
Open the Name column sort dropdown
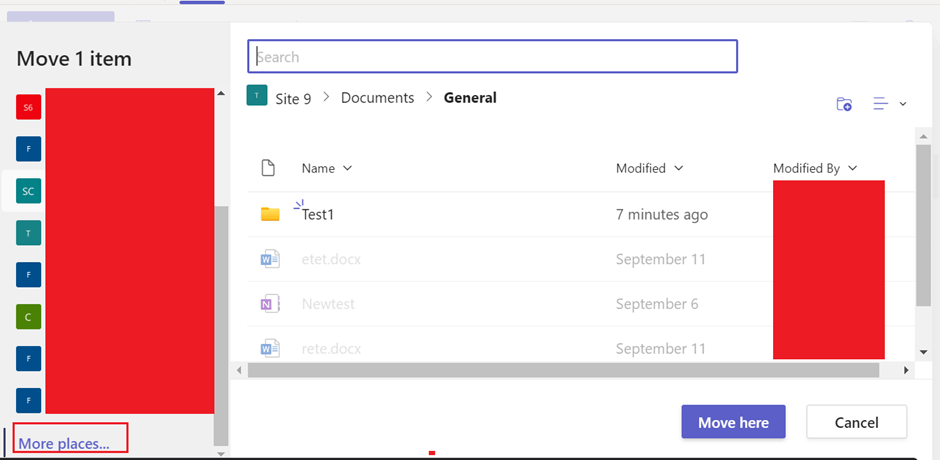[x=347, y=169]
